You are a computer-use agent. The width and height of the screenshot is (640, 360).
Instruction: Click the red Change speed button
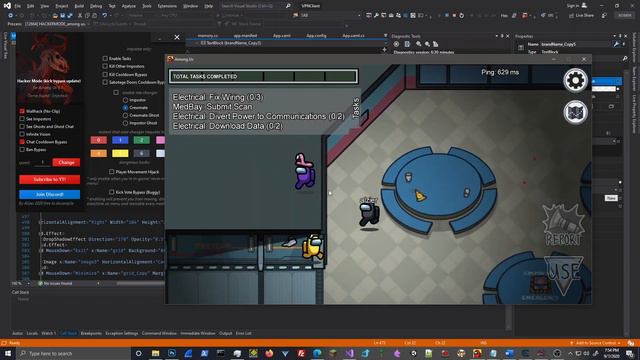[66, 162]
